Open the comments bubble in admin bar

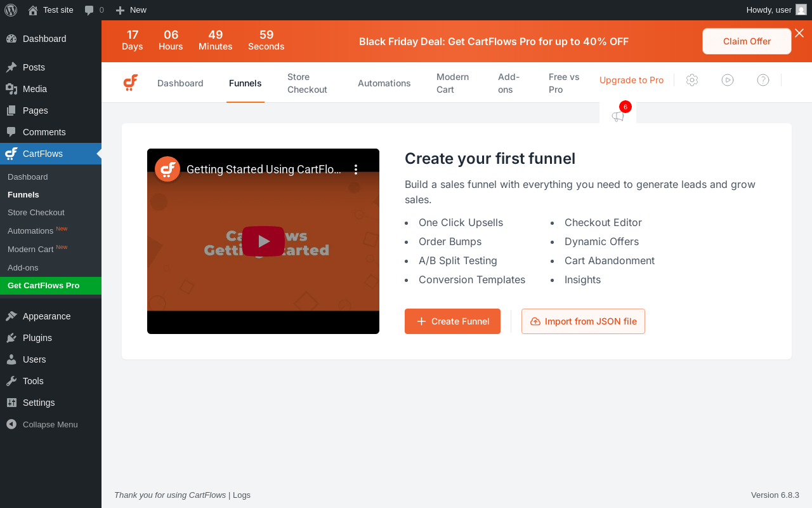tap(94, 10)
